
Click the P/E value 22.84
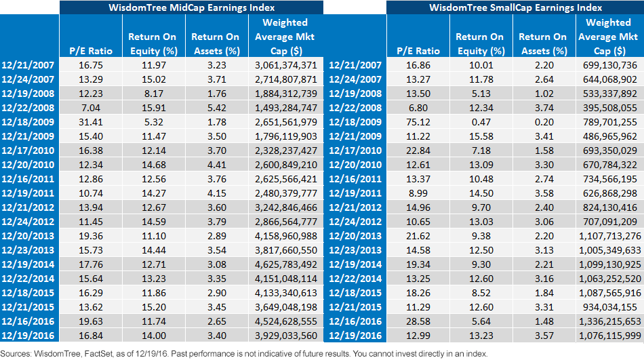click(418, 150)
